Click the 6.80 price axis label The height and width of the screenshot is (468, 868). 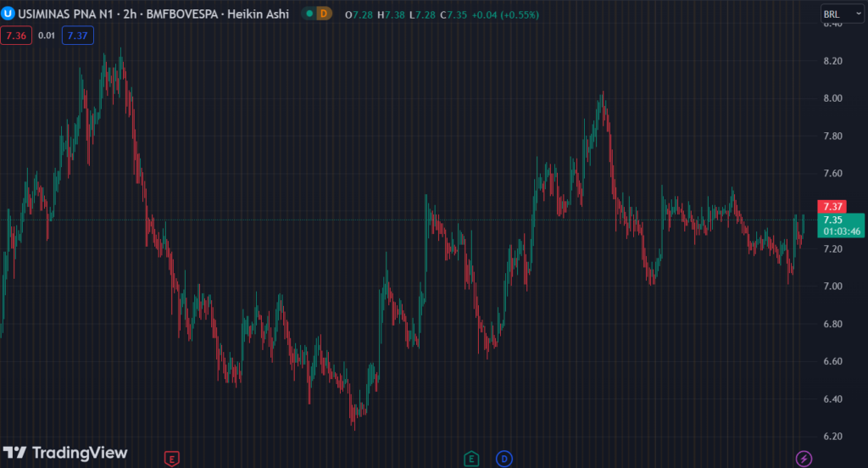click(x=832, y=324)
